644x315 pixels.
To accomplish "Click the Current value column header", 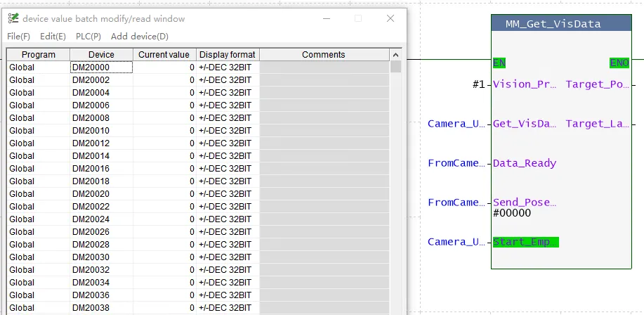I will [164, 55].
